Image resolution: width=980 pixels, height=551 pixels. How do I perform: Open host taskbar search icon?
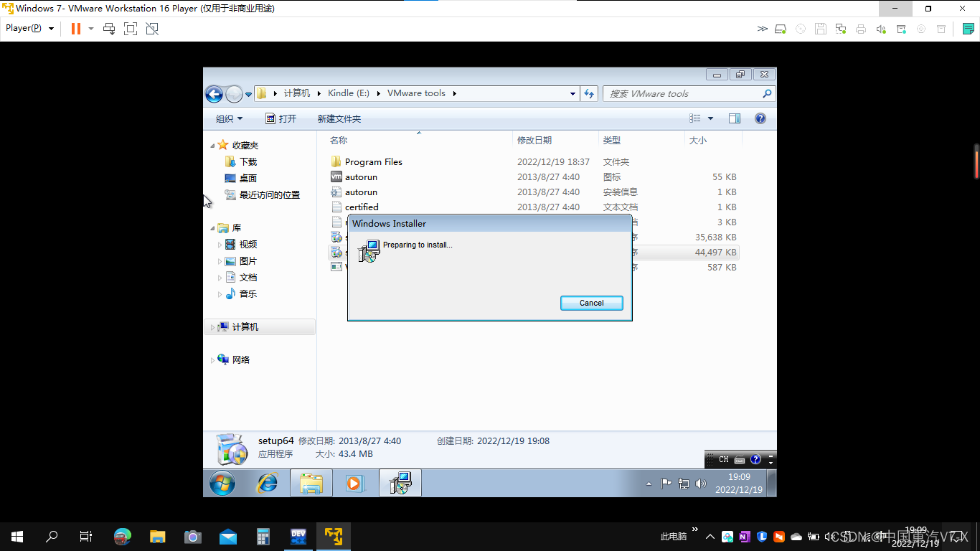point(52,536)
